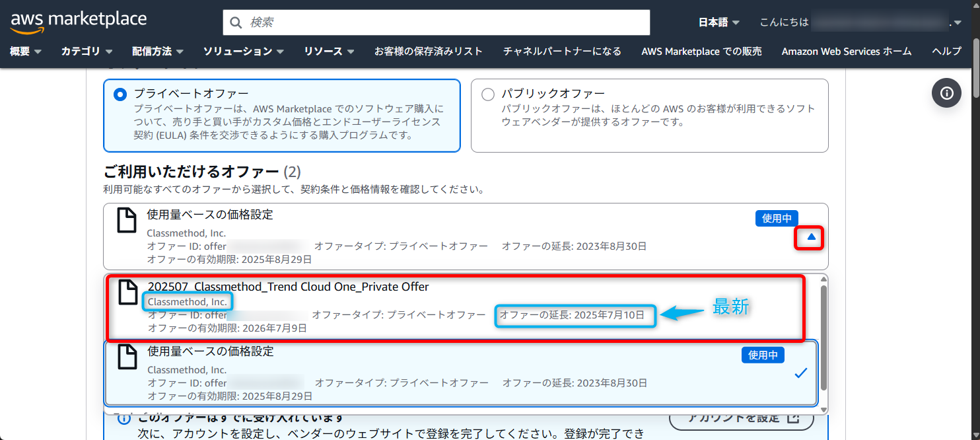Select the パブリックオファー radio option
This screenshot has width=980, height=440.
[488, 94]
